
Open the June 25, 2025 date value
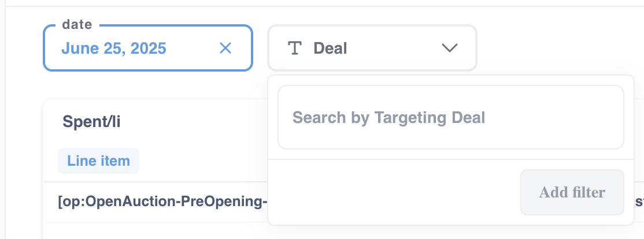(x=114, y=48)
